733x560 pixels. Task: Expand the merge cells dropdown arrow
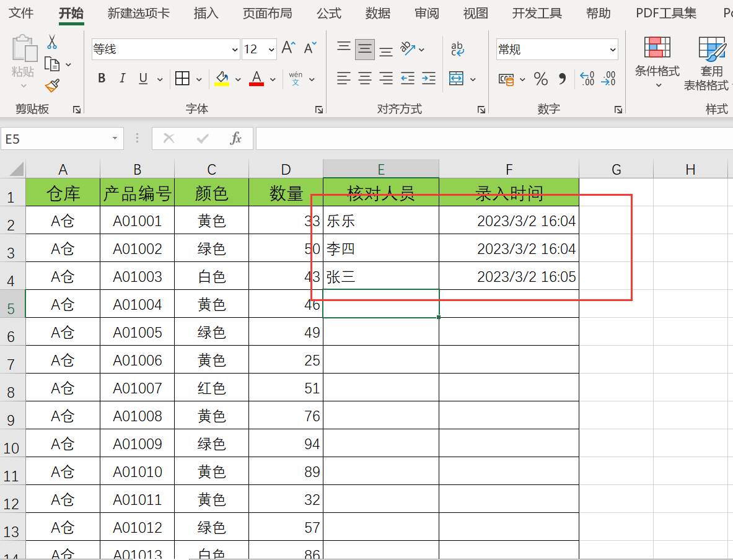pyautogui.click(x=473, y=79)
